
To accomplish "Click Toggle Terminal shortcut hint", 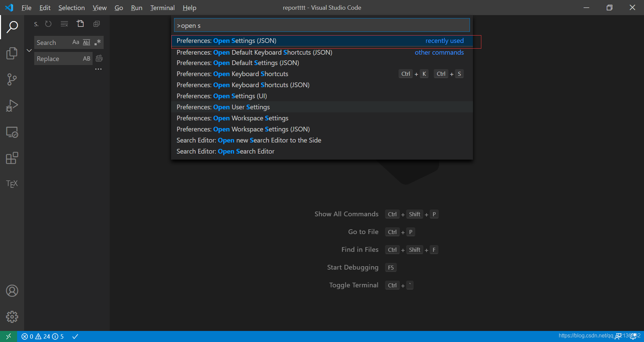I will [x=371, y=285].
